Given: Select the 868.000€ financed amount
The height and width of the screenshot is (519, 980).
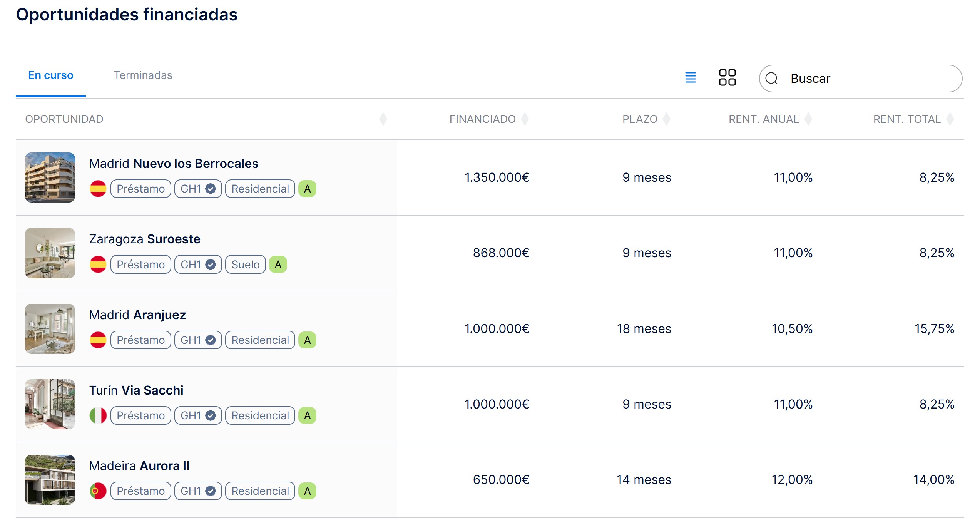Looking at the screenshot, I should pos(501,253).
